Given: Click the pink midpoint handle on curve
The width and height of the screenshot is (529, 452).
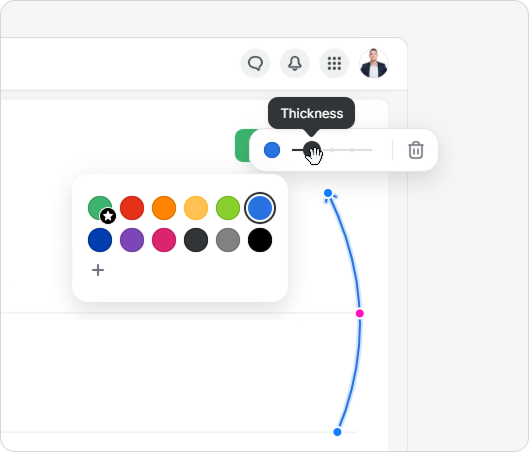Looking at the screenshot, I should (x=360, y=313).
